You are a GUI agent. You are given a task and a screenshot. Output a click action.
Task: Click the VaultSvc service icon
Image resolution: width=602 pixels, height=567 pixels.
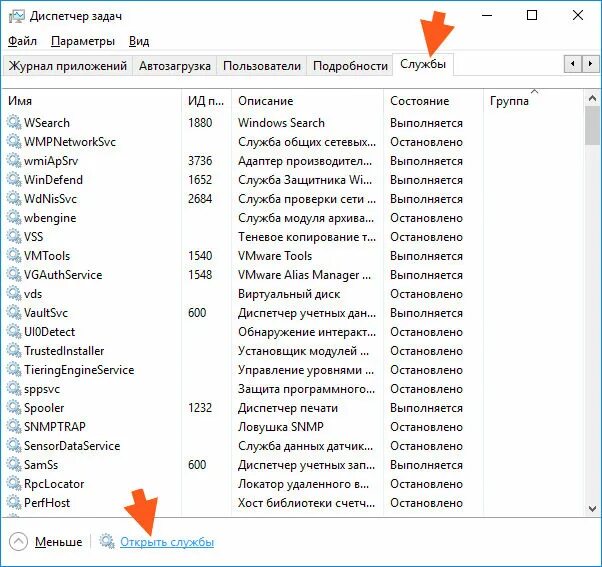click(x=14, y=312)
